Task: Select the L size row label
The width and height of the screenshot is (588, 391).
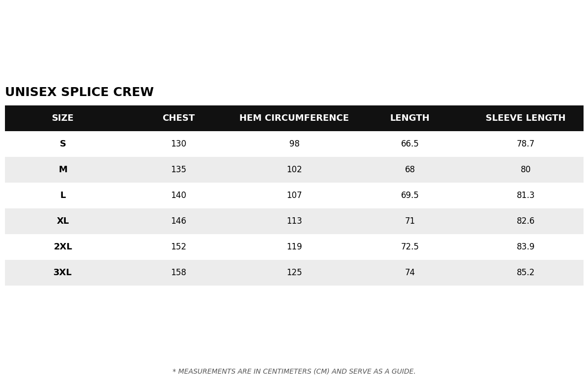Action: [x=63, y=195]
